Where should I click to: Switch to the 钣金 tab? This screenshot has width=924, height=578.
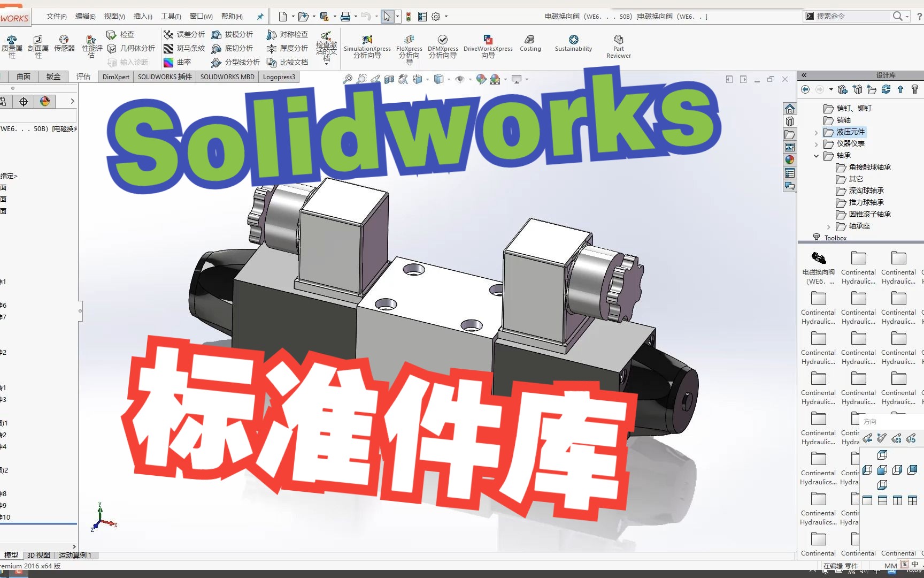click(53, 77)
